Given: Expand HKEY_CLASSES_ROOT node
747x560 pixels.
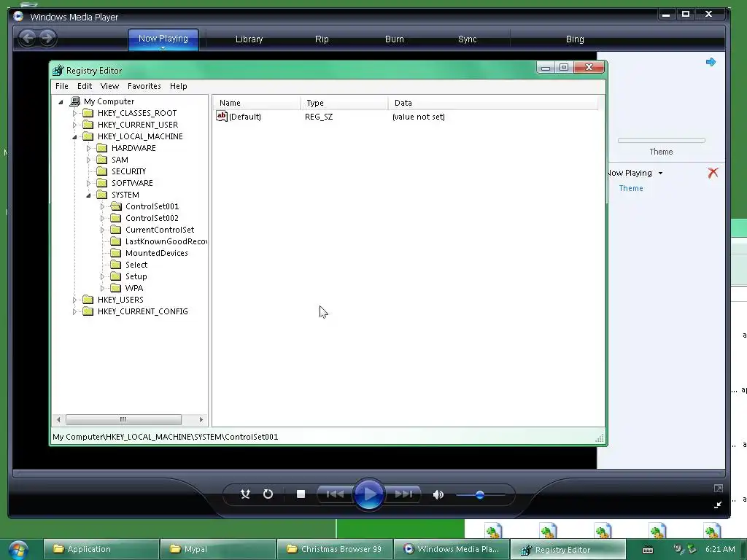Looking at the screenshot, I should (74, 113).
